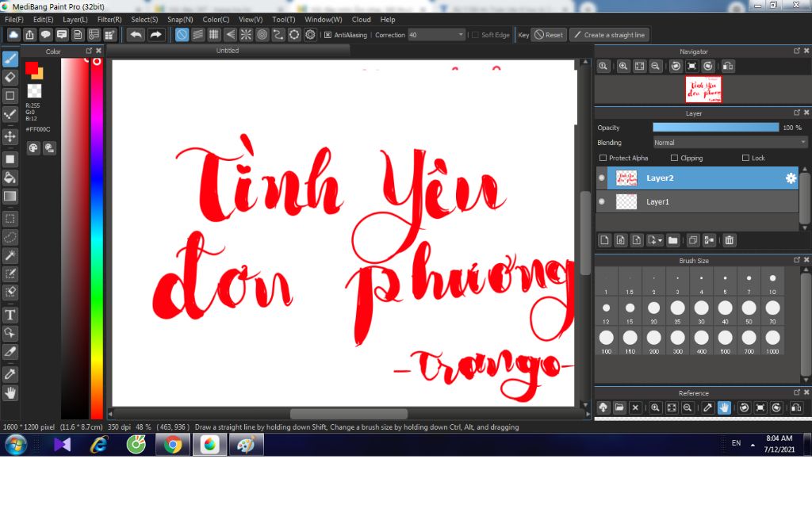Select the Text tool
Viewport: 812px width, 524px height.
click(x=10, y=315)
